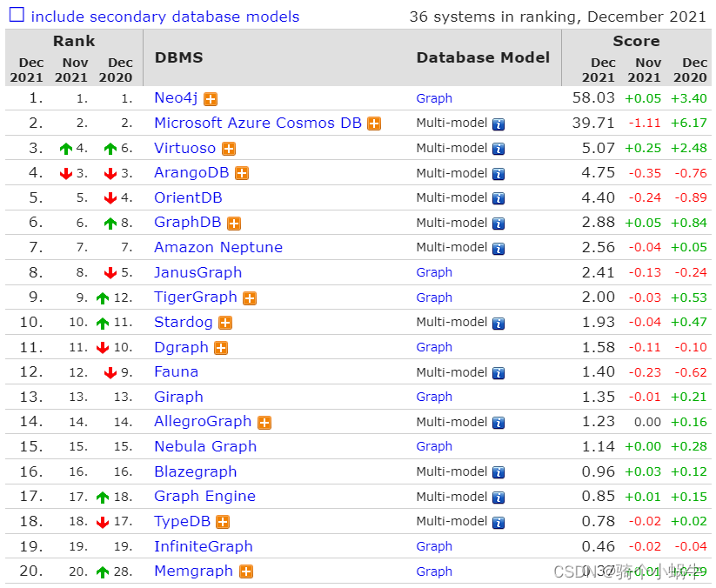This screenshot has height=588, width=716.
Task: Click the plus icon beside Neo4j
Action: (211, 99)
